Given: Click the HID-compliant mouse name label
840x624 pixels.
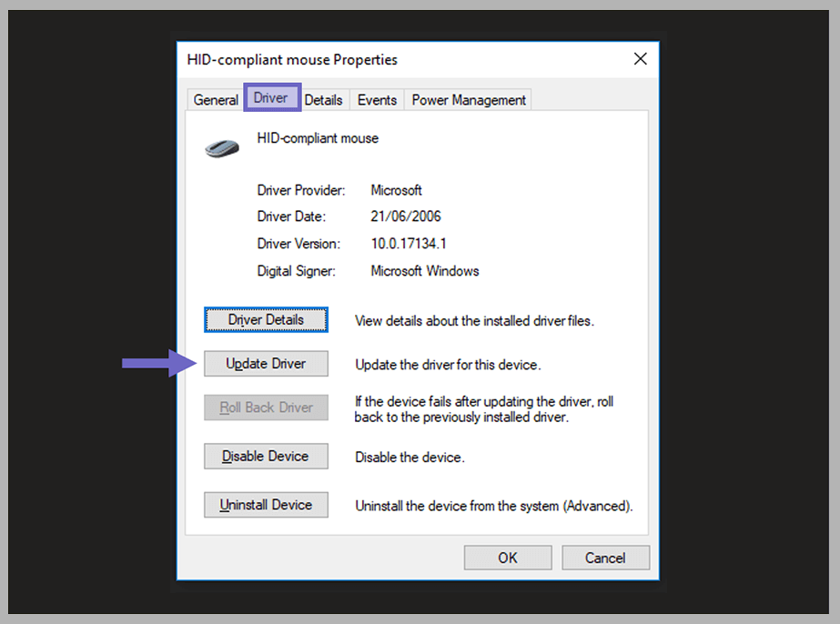Looking at the screenshot, I should coord(318,138).
